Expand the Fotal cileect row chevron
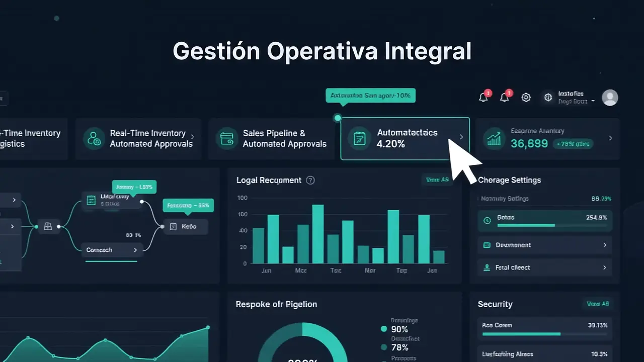Screen dimensions: 644x362 pyautogui.click(x=604, y=267)
